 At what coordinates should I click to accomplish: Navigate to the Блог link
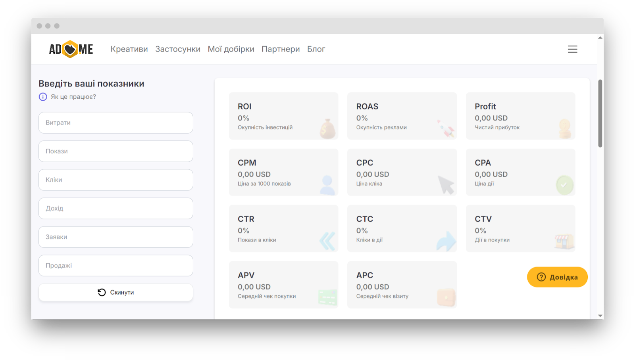pyautogui.click(x=316, y=49)
